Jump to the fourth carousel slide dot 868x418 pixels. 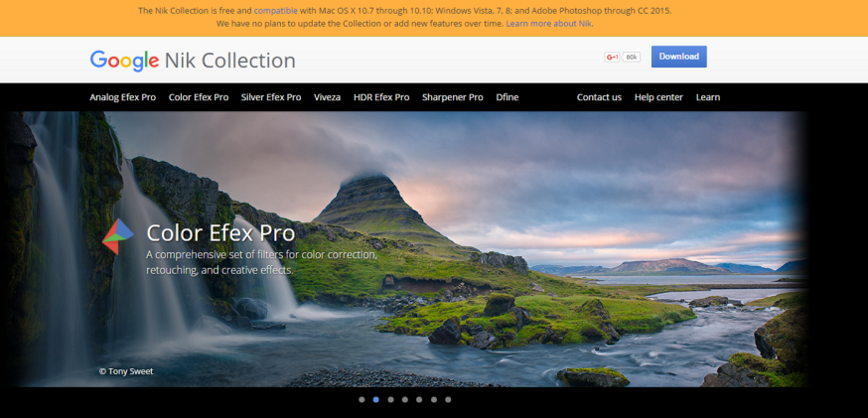(404, 399)
